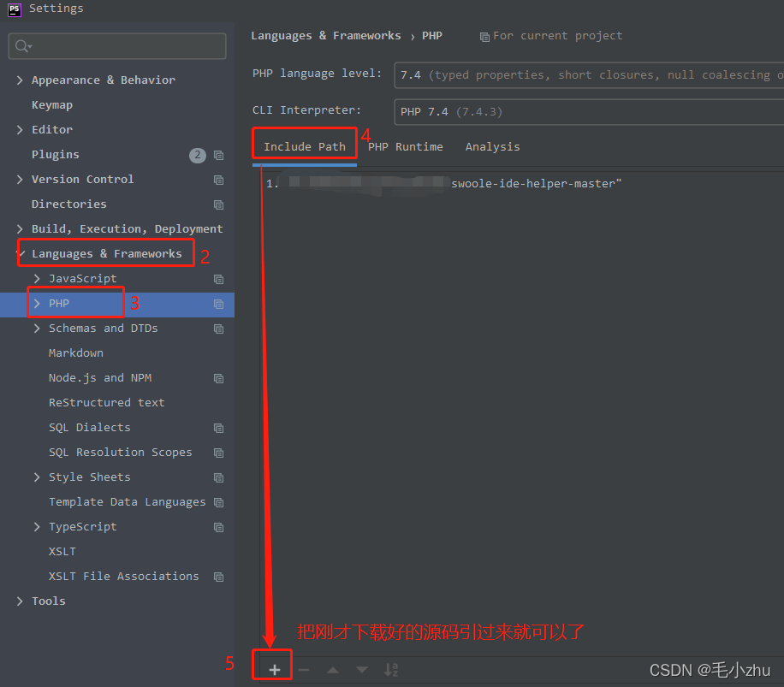The image size is (784, 687).
Task: Click the Languages & Frameworks breadcrumb
Action: pos(326,35)
